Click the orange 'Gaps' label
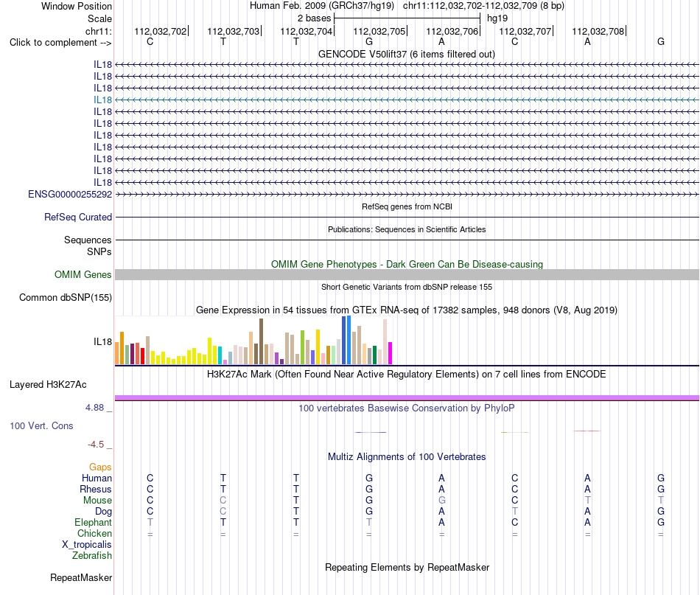 [x=100, y=467]
